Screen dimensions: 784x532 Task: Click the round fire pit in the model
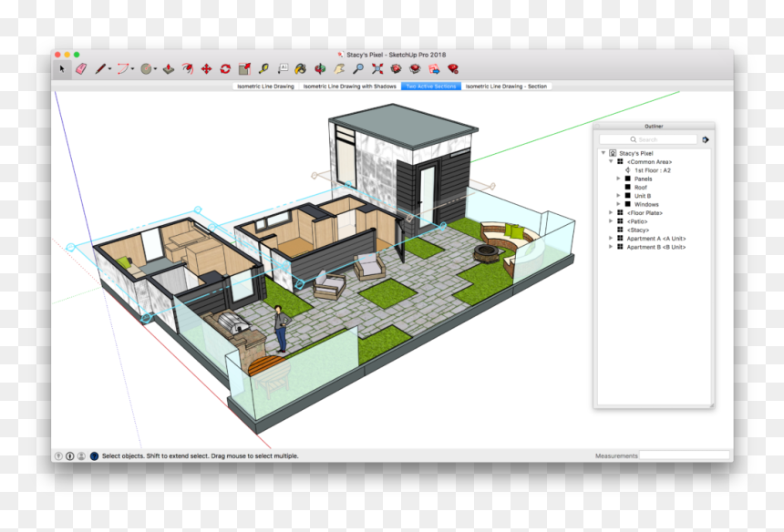pyautogui.click(x=487, y=252)
